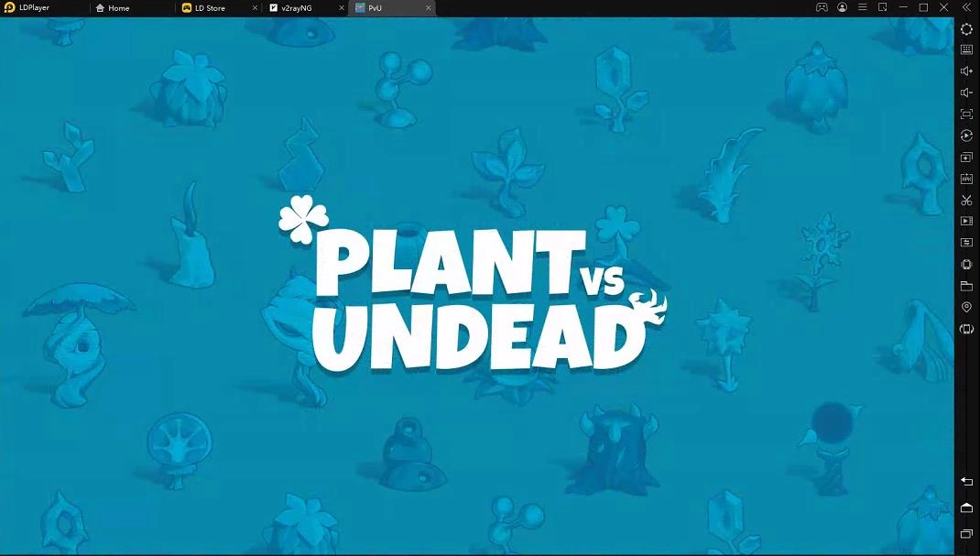
Task: Decrease volume with speaker minus icon
Action: (966, 93)
